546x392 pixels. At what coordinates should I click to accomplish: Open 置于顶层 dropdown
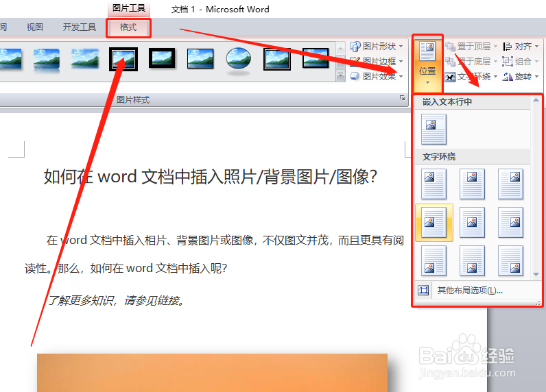coord(471,47)
